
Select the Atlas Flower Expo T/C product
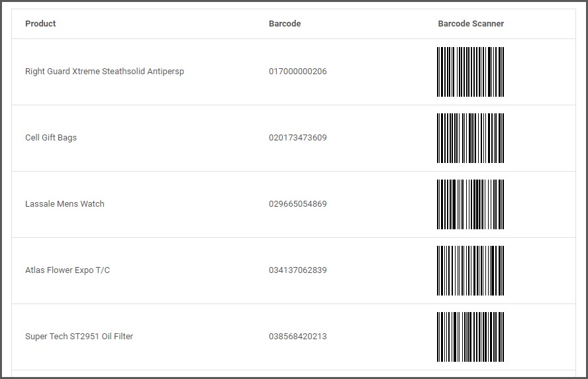pyautogui.click(x=68, y=270)
